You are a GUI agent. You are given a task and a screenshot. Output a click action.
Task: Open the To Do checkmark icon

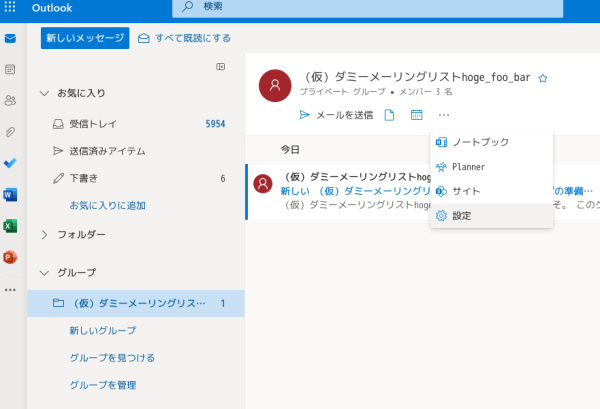(x=11, y=162)
